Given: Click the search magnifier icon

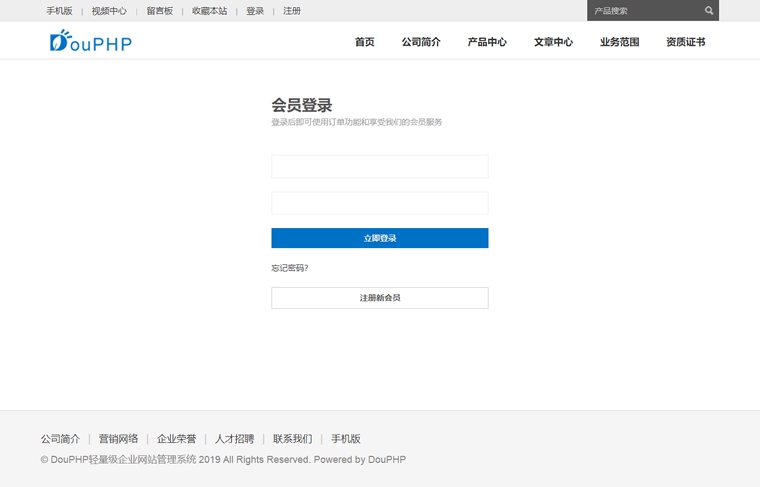Looking at the screenshot, I should click(709, 11).
